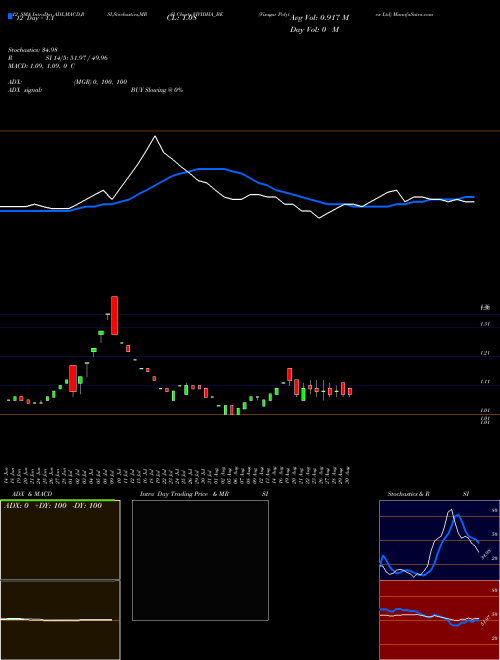Click the 'ADX signal:' label
The width and height of the screenshot is (500, 660).
(x=24, y=90)
